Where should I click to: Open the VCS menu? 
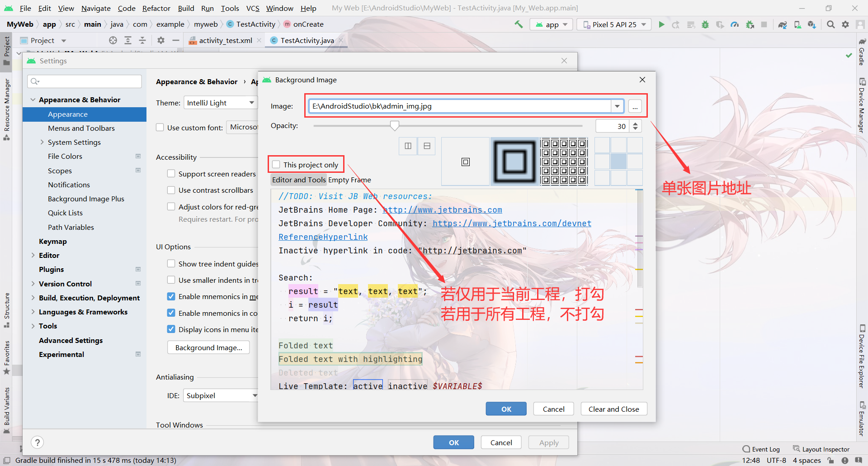(x=253, y=8)
